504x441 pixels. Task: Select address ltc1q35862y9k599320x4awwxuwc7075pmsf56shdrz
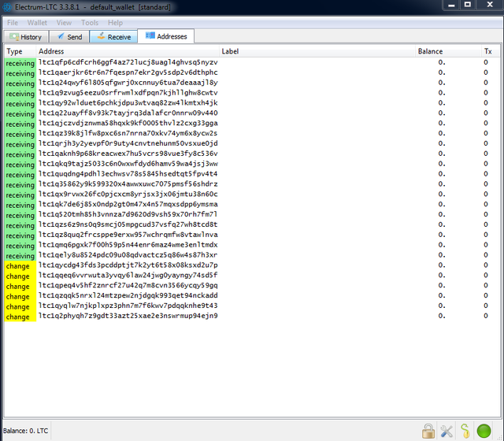(x=128, y=184)
